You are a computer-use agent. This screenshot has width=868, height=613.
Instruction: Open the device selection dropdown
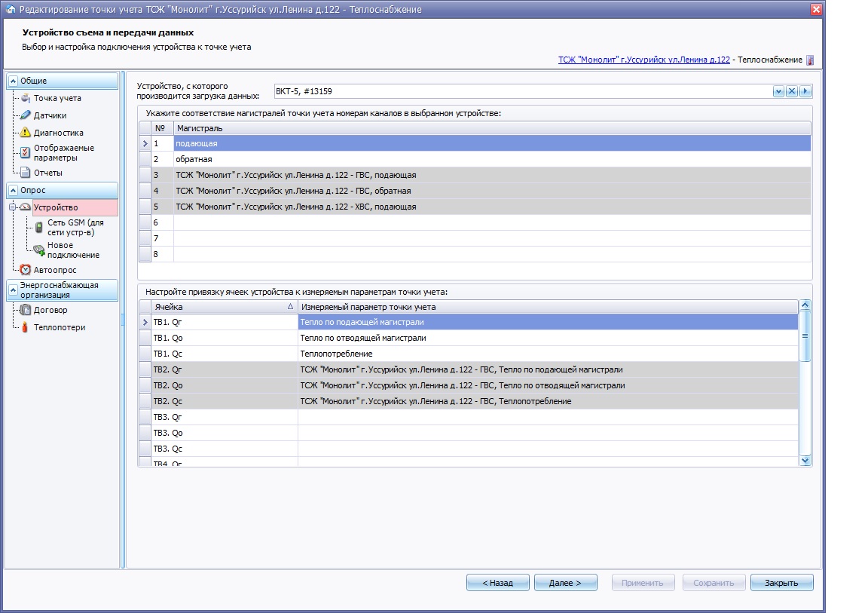(778, 90)
